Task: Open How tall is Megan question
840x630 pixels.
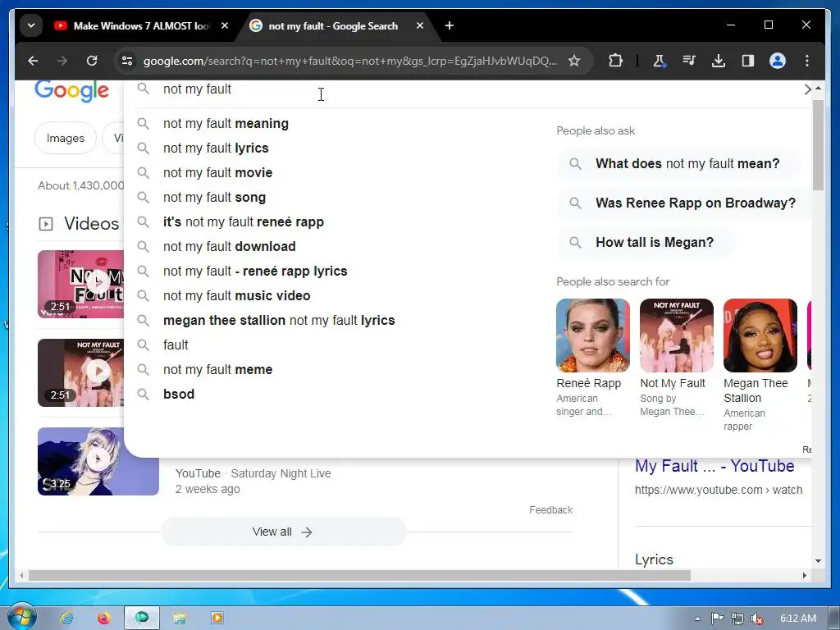Action: click(x=646, y=243)
